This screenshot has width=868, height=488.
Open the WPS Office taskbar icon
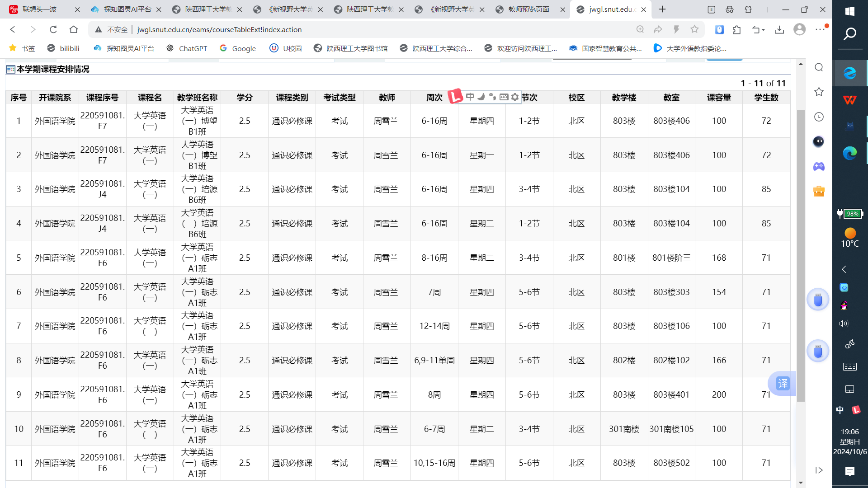pyautogui.click(x=850, y=100)
